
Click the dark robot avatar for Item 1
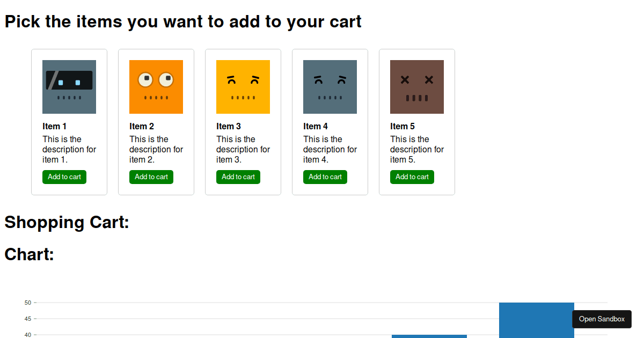[x=69, y=87]
